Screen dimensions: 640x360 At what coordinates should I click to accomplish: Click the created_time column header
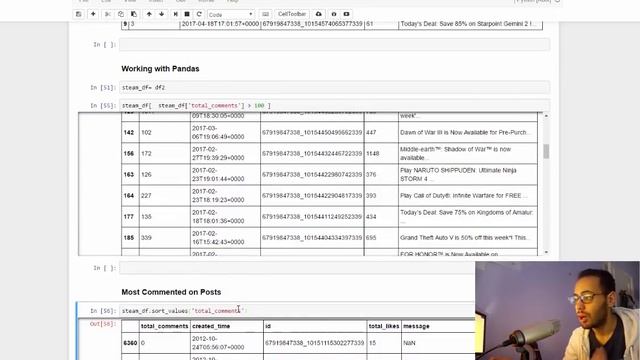[x=211, y=326]
